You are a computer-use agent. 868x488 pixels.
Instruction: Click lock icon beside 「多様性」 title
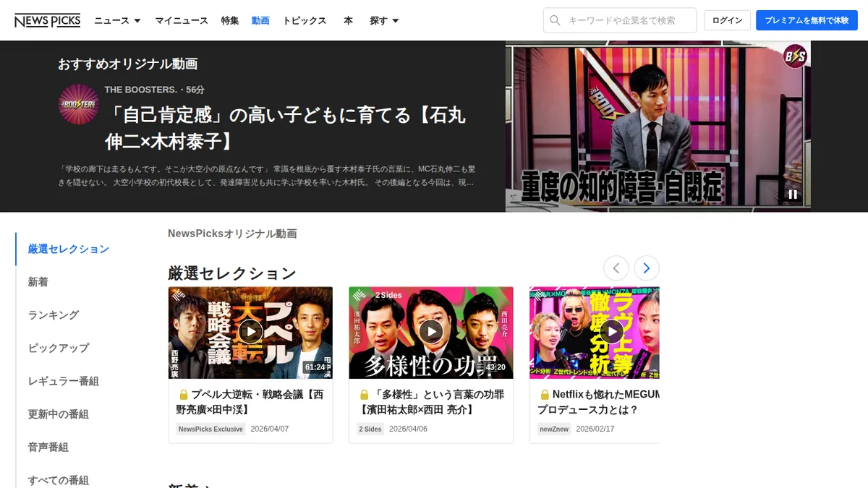[x=364, y=395]
